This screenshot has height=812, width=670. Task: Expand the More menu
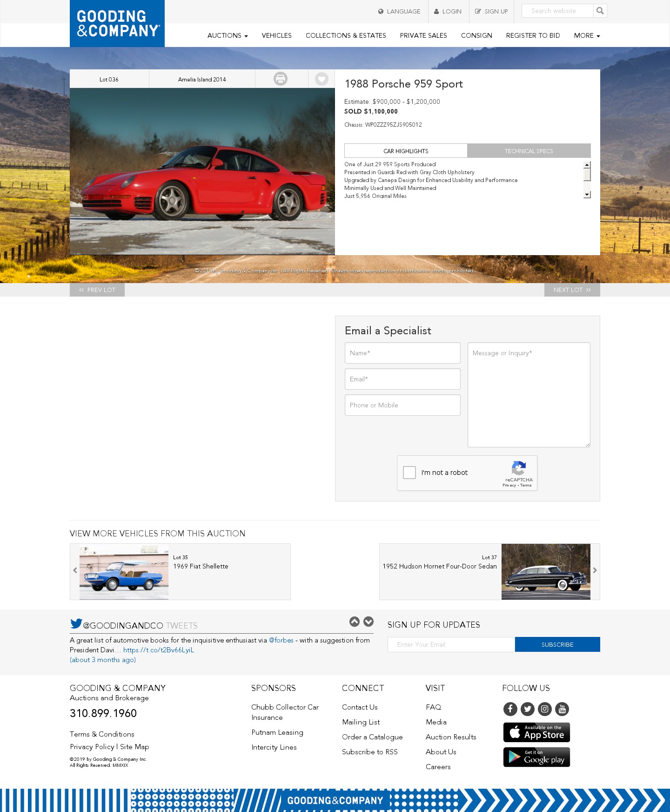click(x=587, y=35)
